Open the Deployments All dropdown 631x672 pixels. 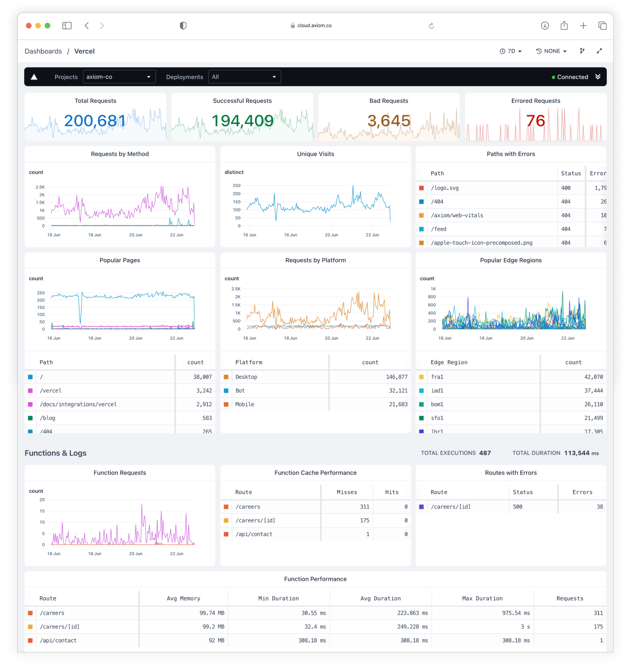245,77
